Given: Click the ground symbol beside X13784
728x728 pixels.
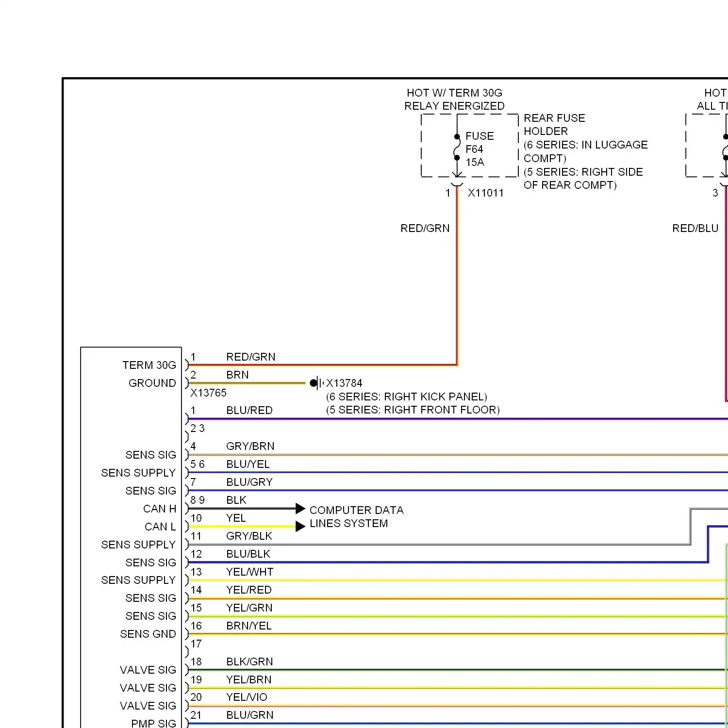Looking at the screenshot, I should pyautogui.click(x=316, y=383).
